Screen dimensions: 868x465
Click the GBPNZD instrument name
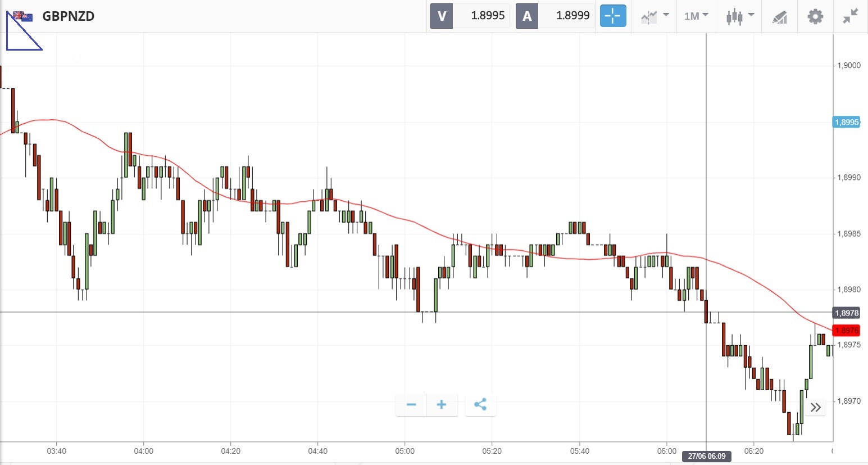pyautogui.click(x=69, y=16)
